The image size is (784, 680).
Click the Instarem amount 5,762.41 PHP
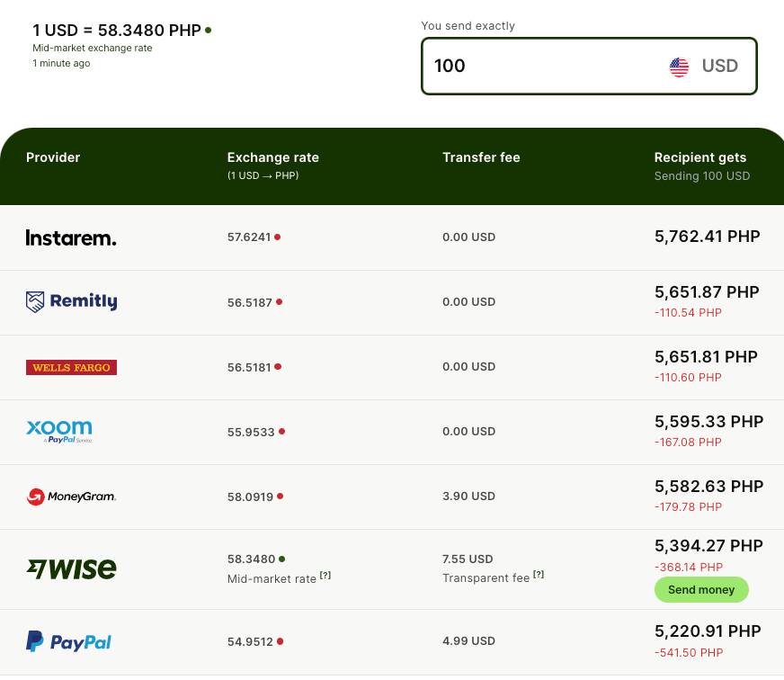point(708,237)
